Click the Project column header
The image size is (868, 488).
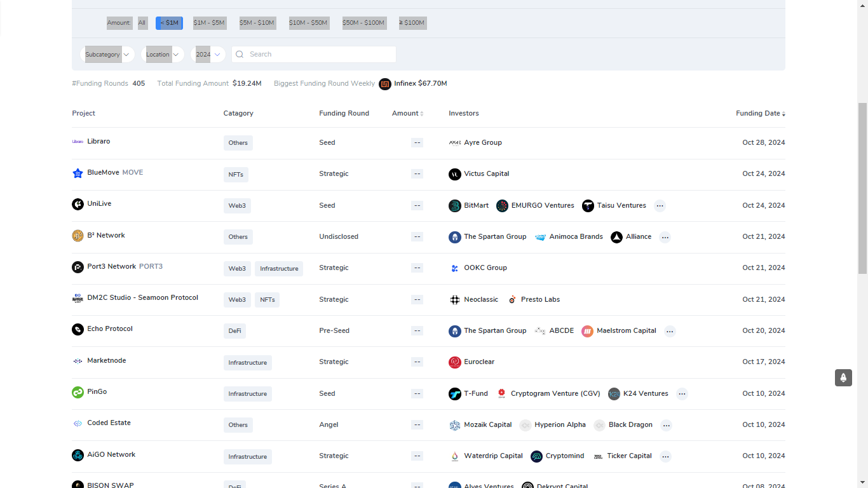tap(84, 113)
